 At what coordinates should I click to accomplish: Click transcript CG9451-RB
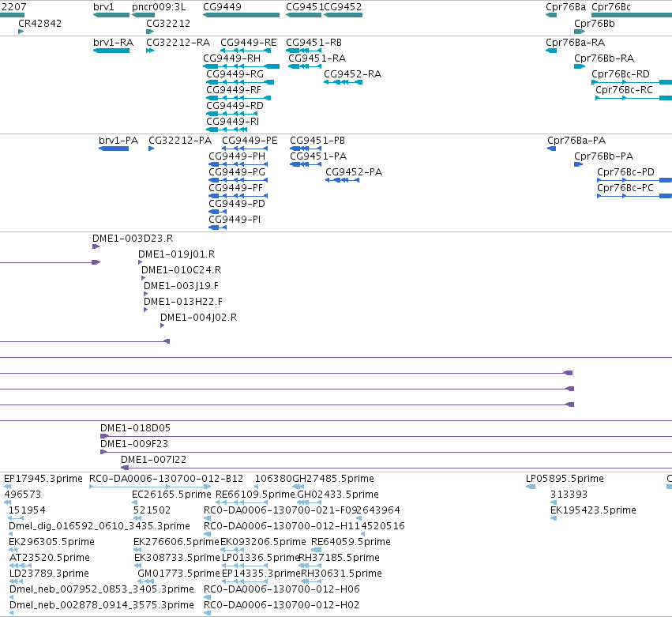[x=313, y=43]
